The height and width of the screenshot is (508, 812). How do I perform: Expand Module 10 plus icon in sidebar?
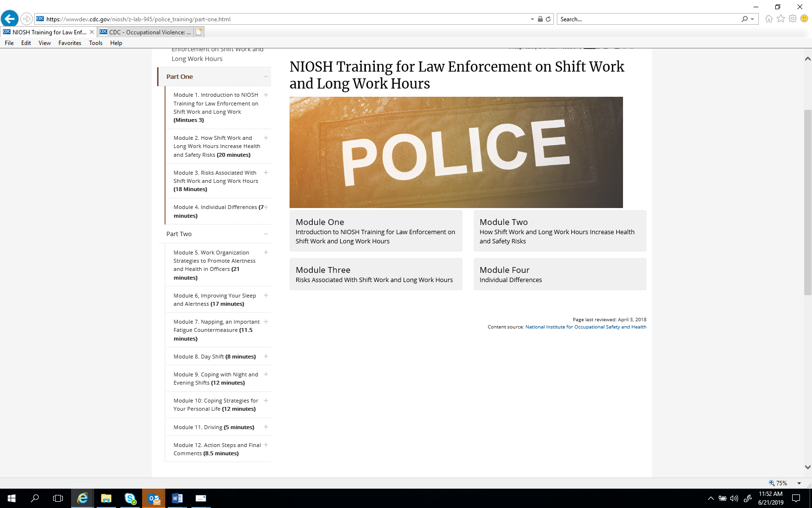[266, 401]
